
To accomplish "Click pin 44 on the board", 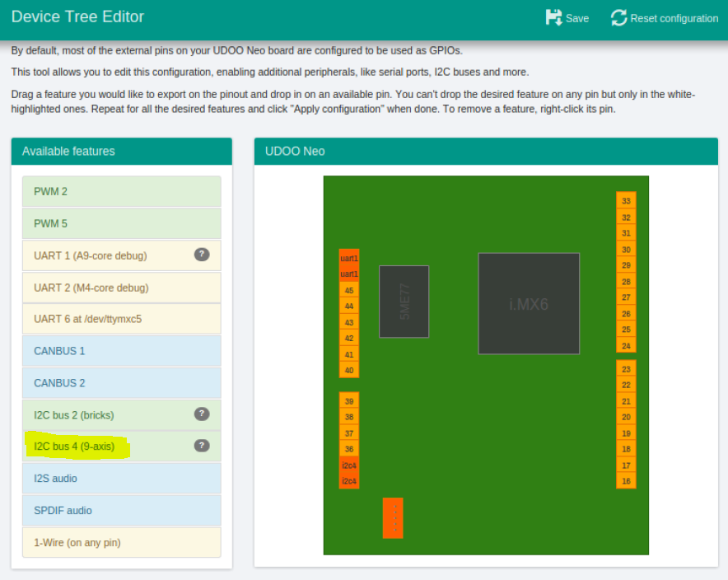I will [349, 306].
